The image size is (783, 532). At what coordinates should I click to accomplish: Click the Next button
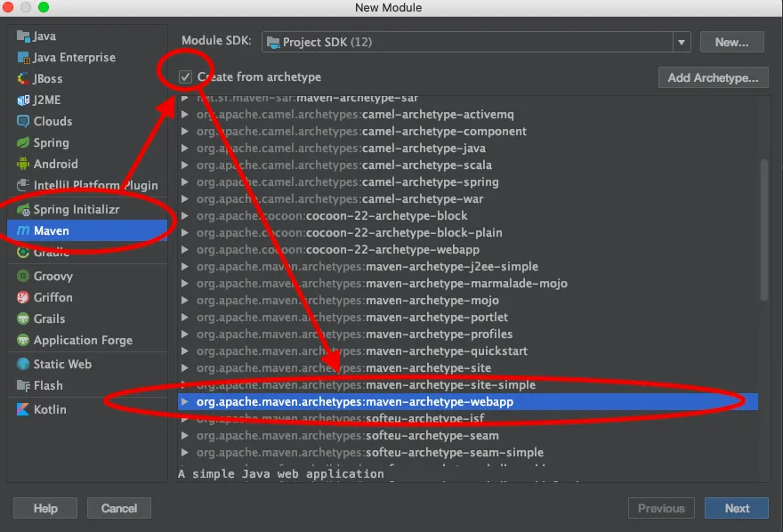(x=737, y=509)
